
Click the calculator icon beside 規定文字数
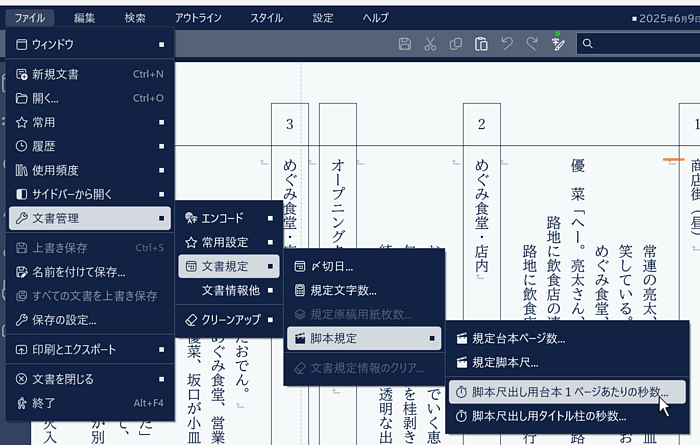(x=300, y=291)
